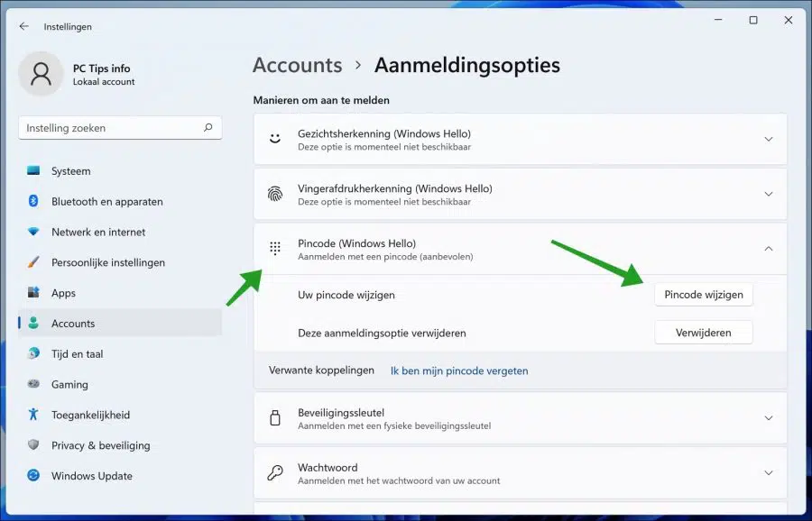Click the Gezichtsherkenning smiley face icon
This screenshot has width=812, height=521.
coord(275,139)
